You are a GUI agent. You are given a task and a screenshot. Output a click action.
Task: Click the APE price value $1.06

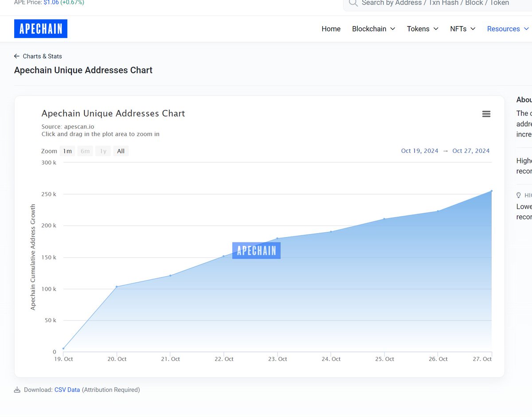coord(51,3)
